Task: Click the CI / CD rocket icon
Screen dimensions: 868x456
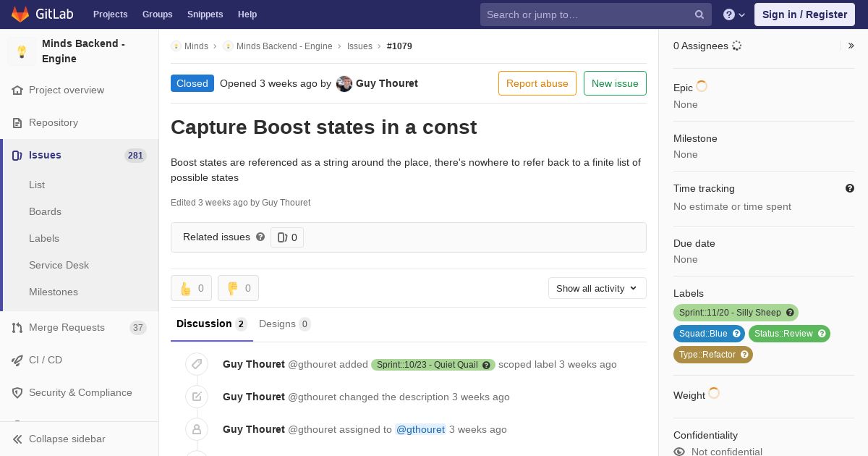Action: [x=17, y=360]
